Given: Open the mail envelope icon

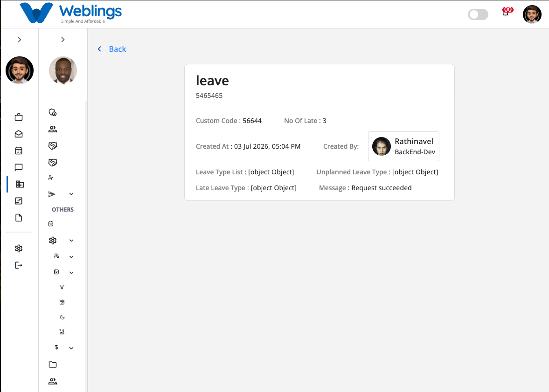Looking at the screenshot, I should pyautogui.click(x=19, y=134).
